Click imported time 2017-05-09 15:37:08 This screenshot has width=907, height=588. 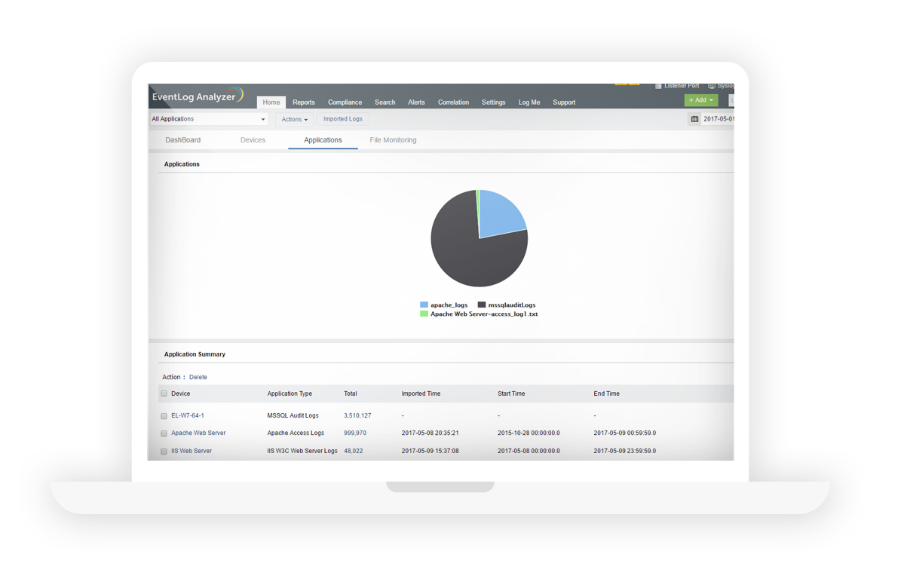click(x=431, y=451)
